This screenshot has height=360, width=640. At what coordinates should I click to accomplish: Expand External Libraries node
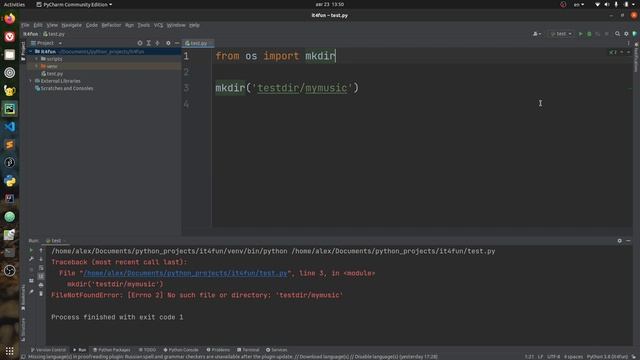point(31,81)
